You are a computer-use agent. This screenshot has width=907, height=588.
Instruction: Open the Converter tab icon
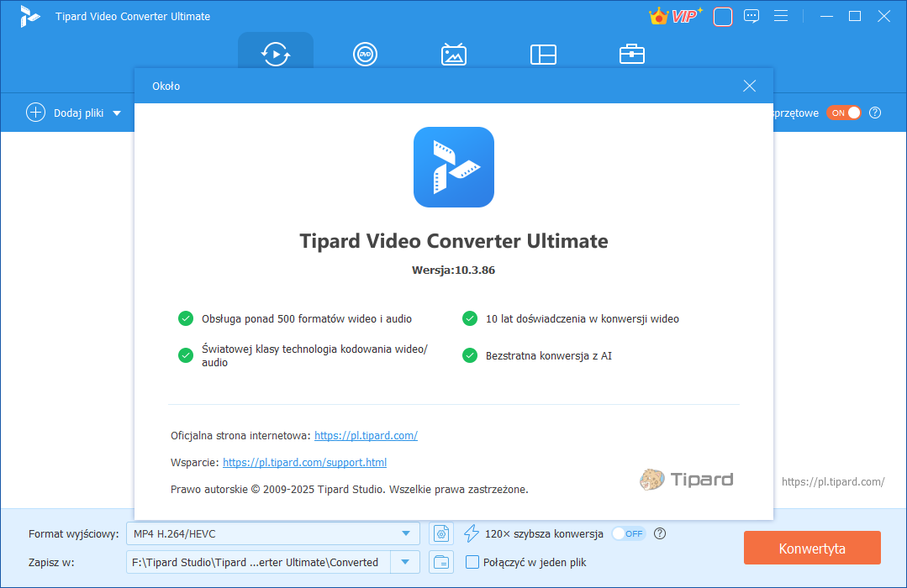coord(276,55)
